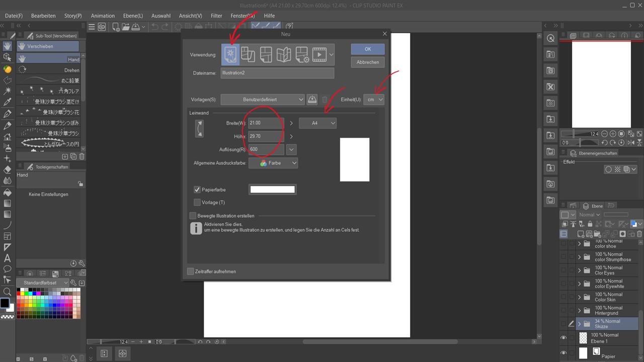The height and width of the screenshot is (362, 644).
Task: Expand the color Strumpfhose layer folder
Action: point(579,257)
